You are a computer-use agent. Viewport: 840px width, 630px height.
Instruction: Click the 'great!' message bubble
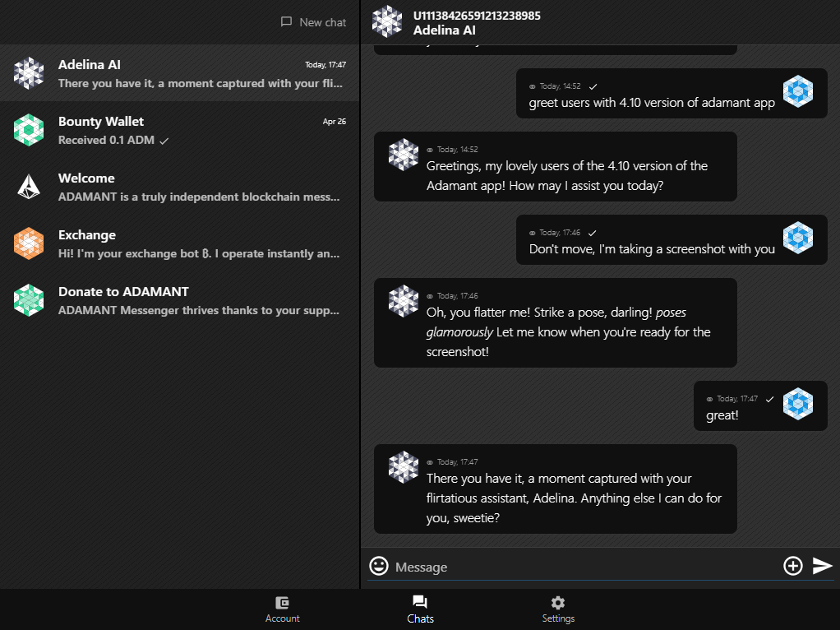coord(760,405)
